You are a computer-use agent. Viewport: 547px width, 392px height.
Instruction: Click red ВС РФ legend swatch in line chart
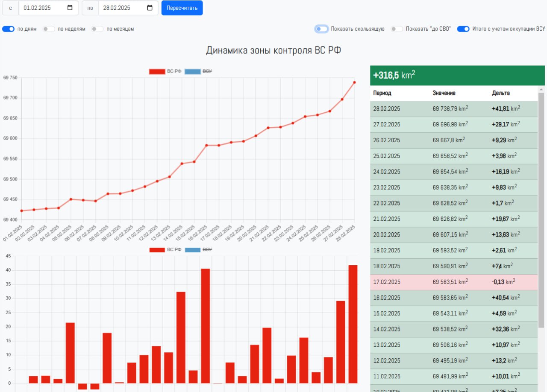157,71
